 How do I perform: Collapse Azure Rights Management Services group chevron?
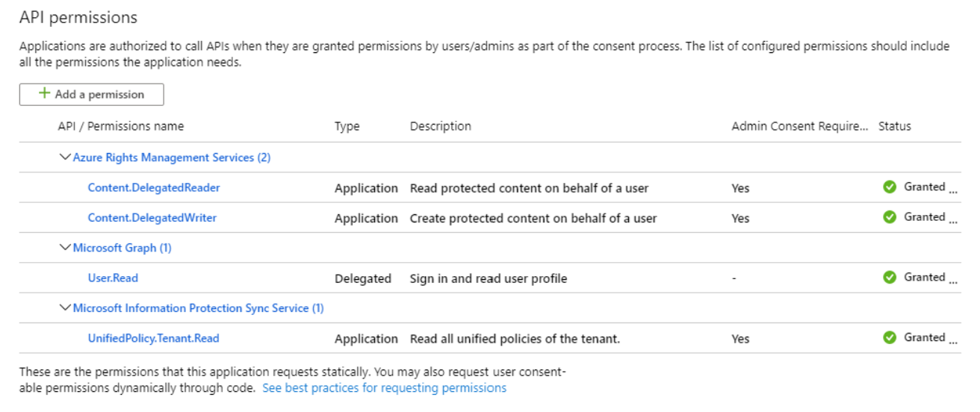[x=64, y=157]
